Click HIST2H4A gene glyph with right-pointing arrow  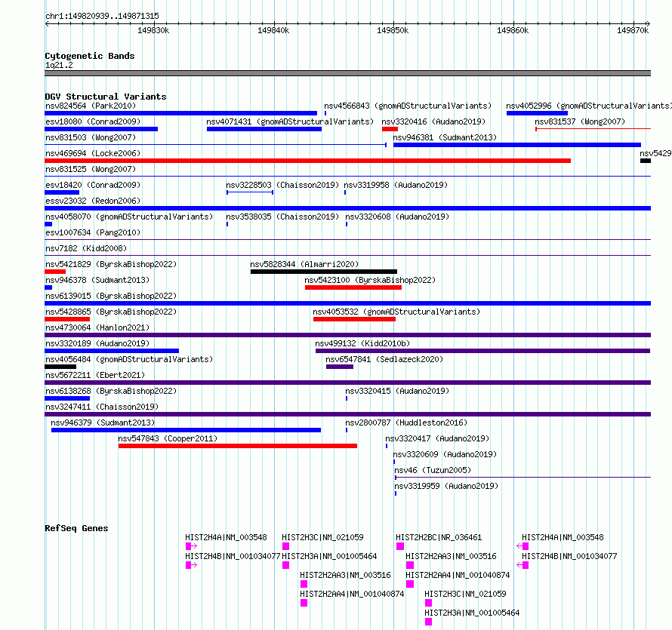[191, 546]
